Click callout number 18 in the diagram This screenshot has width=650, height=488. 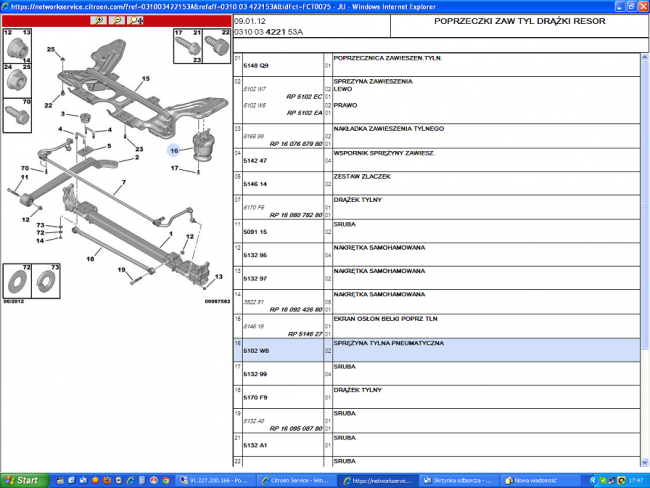[90, 259]
